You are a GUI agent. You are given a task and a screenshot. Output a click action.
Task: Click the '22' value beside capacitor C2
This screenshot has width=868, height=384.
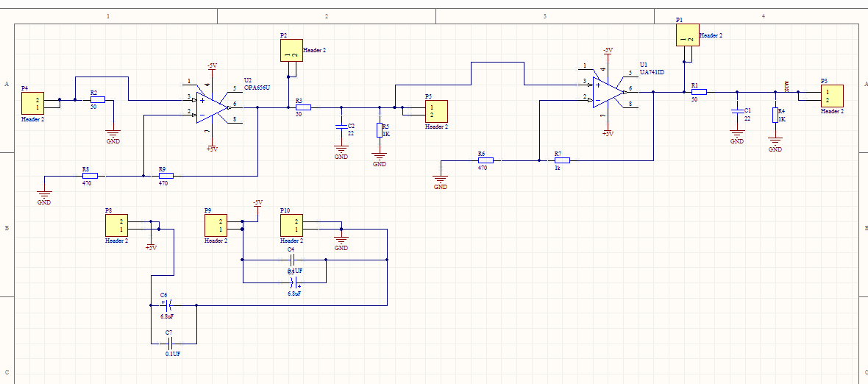coord(351,133)
